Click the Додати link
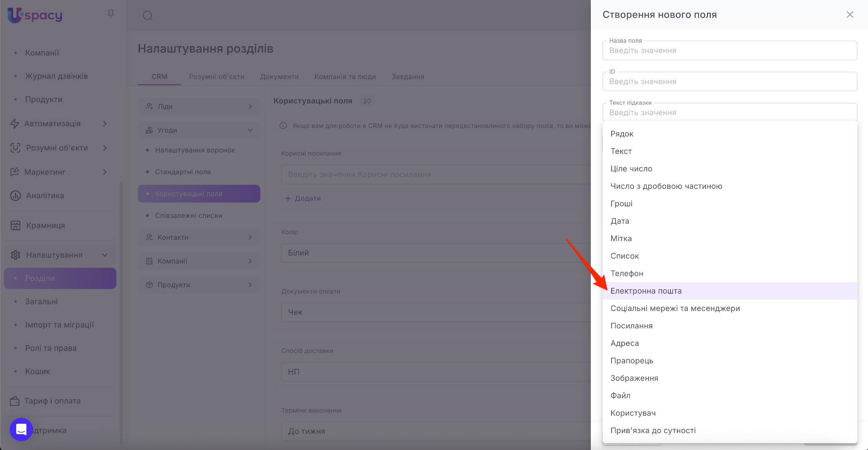 (303, 198)
